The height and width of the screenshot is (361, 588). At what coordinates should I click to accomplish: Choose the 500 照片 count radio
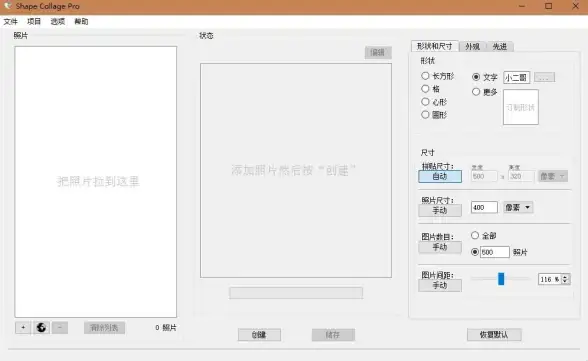pos(475,252)
